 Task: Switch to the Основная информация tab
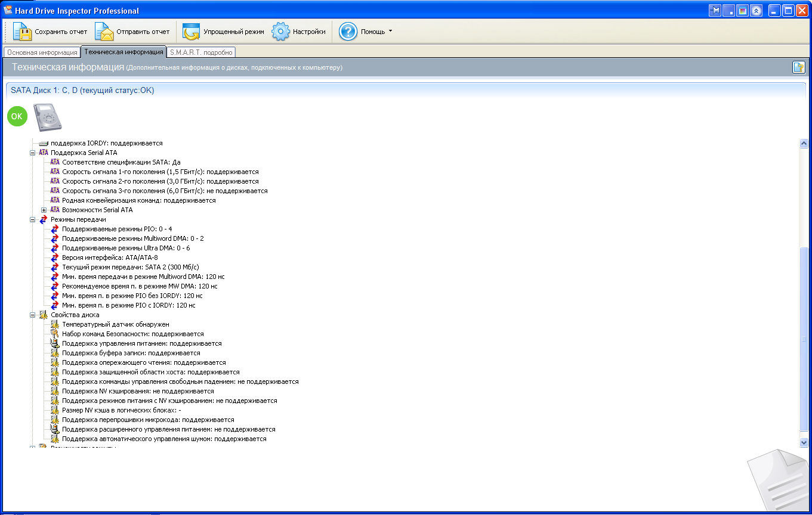pyautogui.click(x=42, y=52)
